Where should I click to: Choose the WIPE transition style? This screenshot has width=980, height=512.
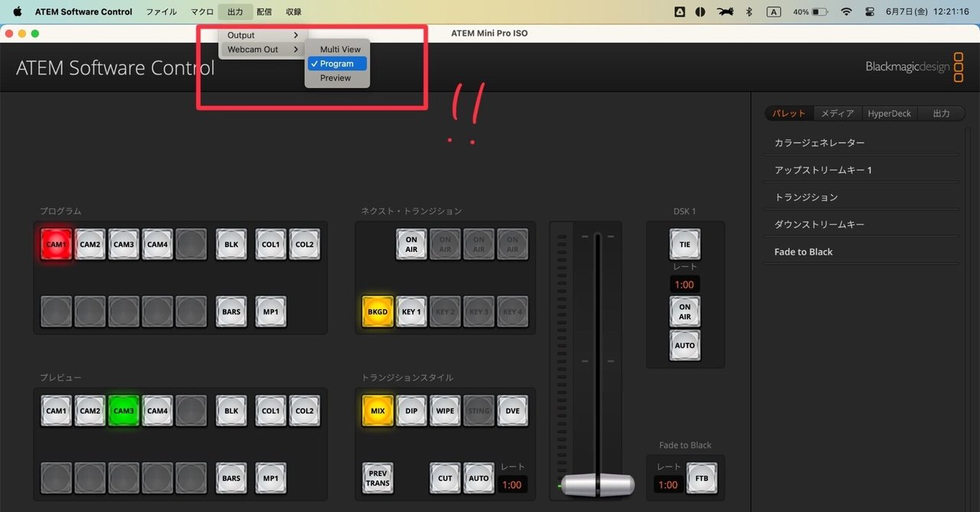tap(445, 410)
